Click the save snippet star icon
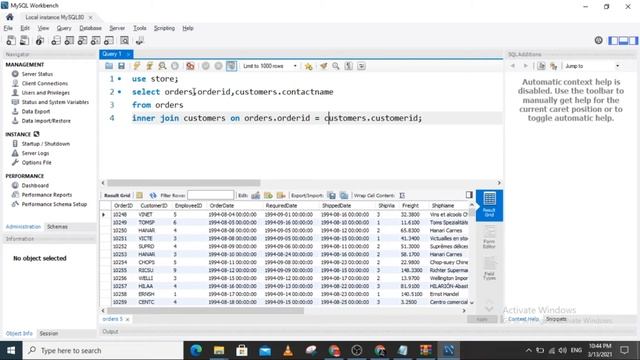Screen dimensions: 640x360 pos(308,66)
